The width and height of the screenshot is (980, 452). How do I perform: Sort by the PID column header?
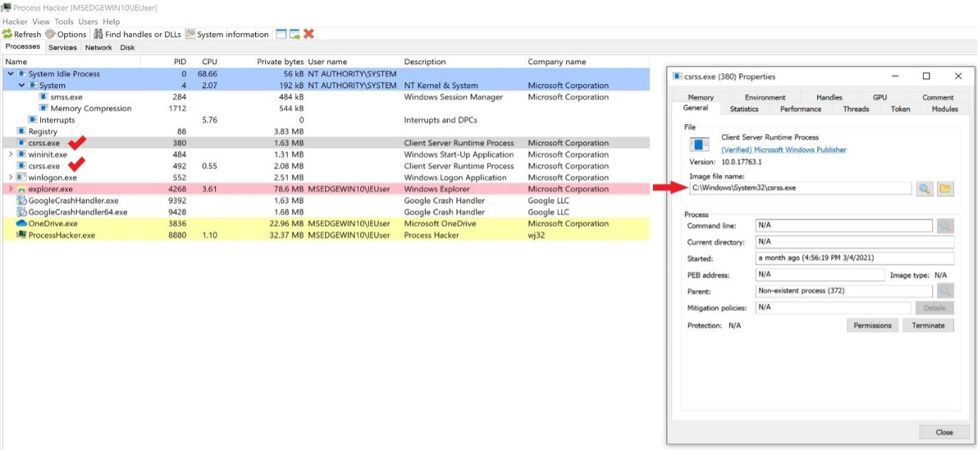point(165,62)
